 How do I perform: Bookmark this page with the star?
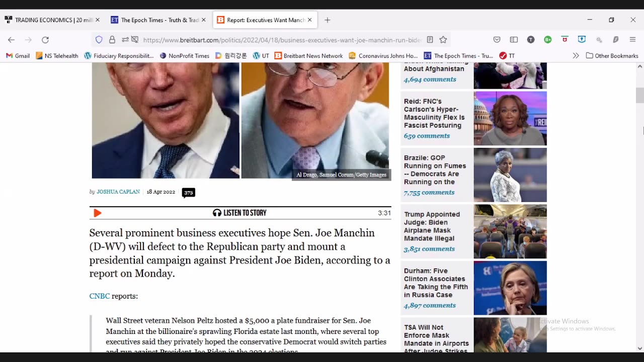point(443,40)
